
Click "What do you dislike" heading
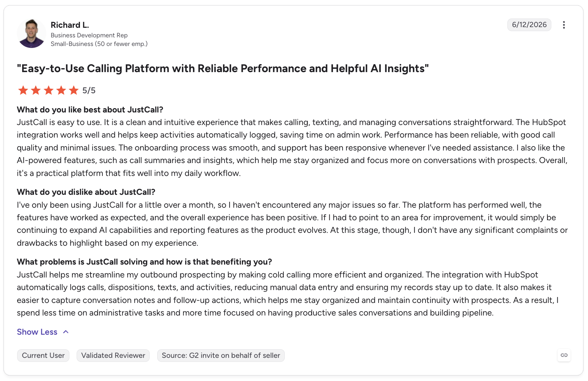coord(86,192)
